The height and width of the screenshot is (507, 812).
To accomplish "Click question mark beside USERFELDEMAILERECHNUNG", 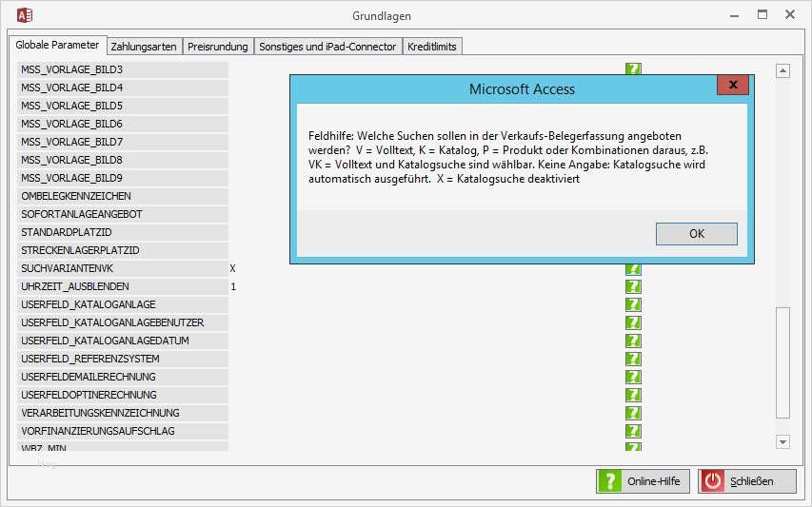I will coord(633,377).
